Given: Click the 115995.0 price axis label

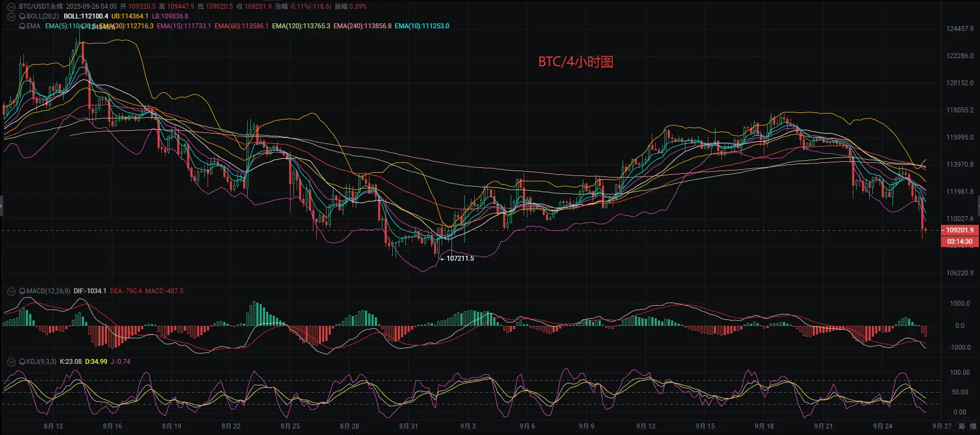Looking at the screenshot, I should pyautogui.click(x=960, y=137).
